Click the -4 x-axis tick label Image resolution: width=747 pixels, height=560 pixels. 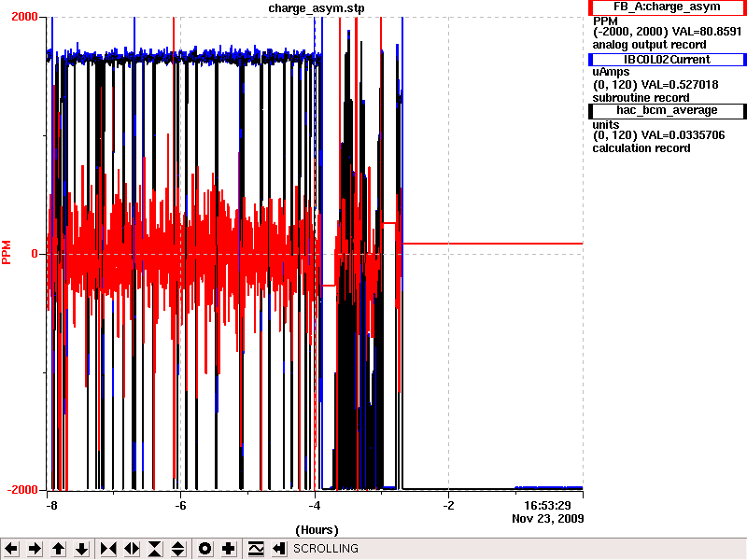[x=315, y=505]
